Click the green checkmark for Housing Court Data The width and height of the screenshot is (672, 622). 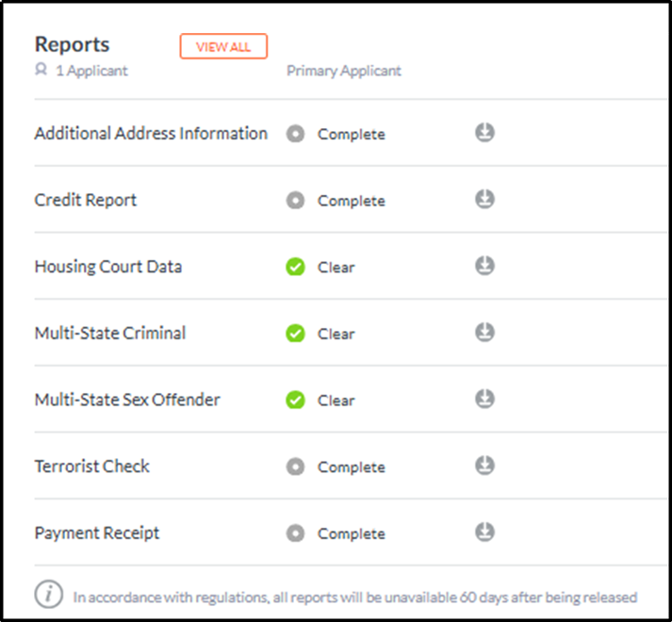295,267
